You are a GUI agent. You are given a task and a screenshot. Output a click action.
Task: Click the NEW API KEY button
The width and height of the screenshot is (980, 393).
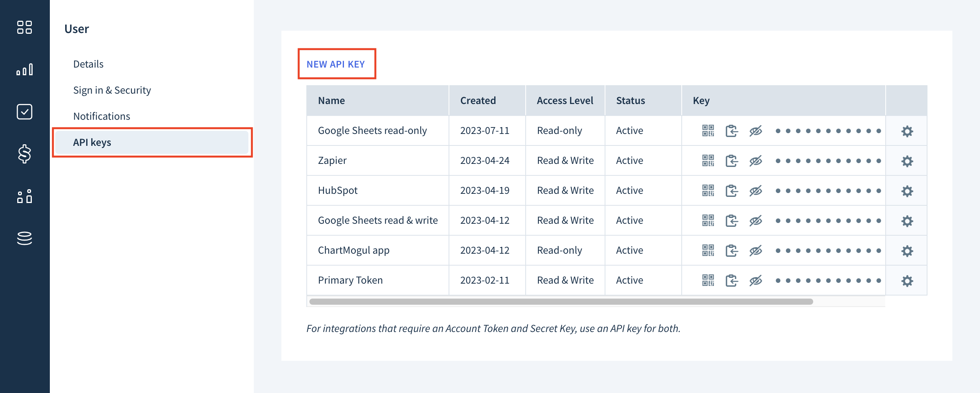click(x=336, y=64)
